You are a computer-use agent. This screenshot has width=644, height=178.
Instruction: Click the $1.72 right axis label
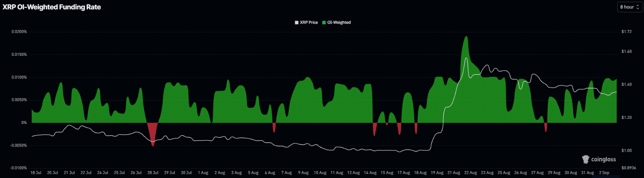coord(626,32)
